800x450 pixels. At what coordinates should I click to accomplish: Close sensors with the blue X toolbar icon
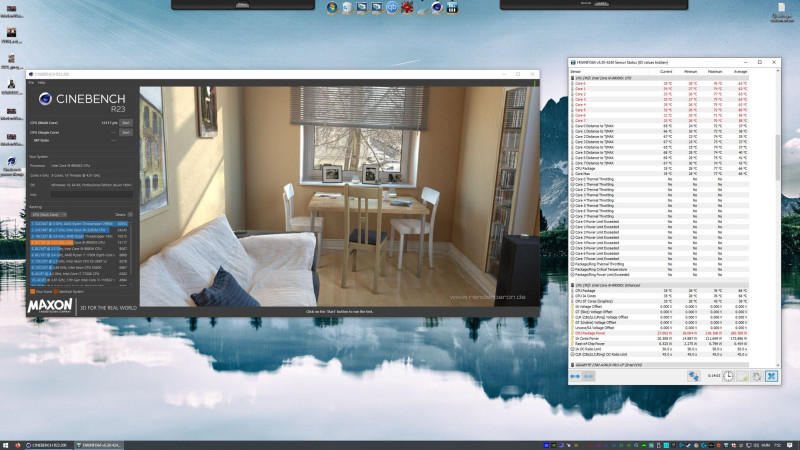pos(771,376)
